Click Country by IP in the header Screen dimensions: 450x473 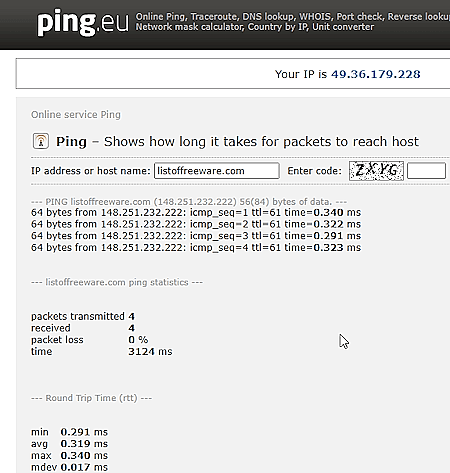point(278,27)
